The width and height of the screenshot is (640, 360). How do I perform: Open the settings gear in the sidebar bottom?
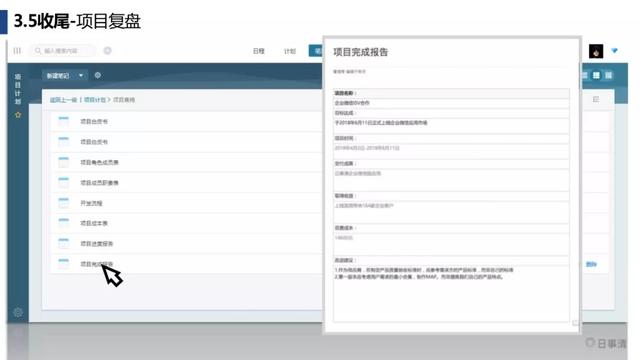18,312
